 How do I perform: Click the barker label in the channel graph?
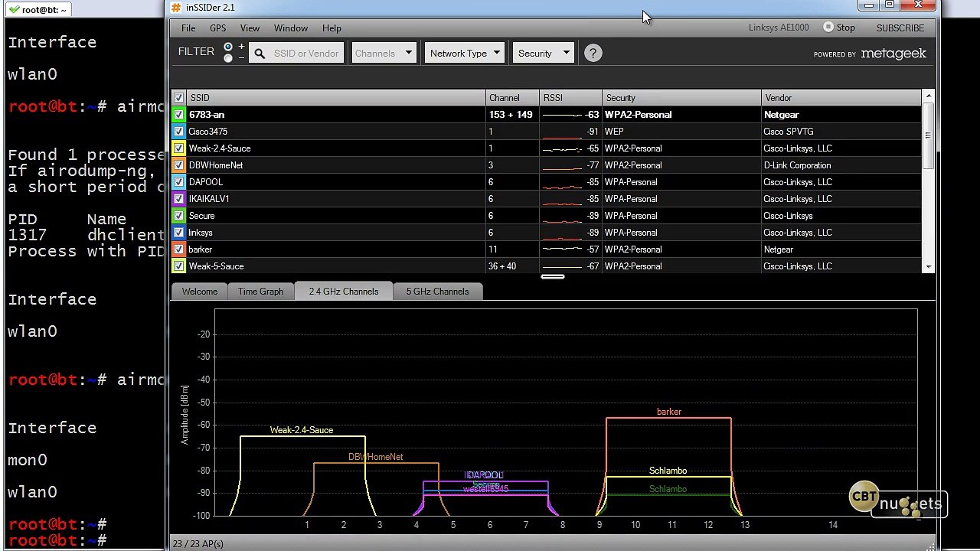click(669, 412)
